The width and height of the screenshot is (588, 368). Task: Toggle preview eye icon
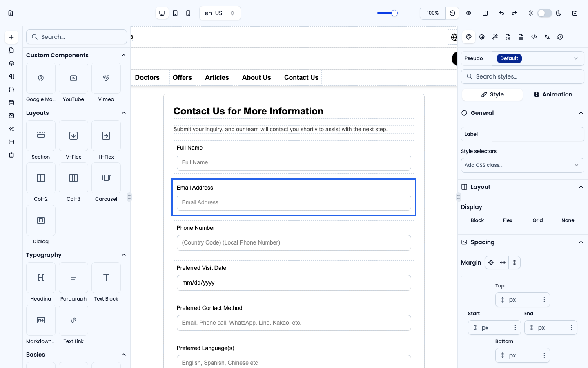[x=469, y=13]
